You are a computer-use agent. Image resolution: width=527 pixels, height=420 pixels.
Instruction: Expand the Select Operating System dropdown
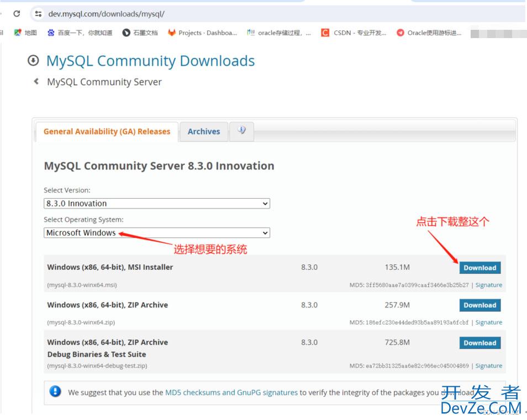[157, 233]
